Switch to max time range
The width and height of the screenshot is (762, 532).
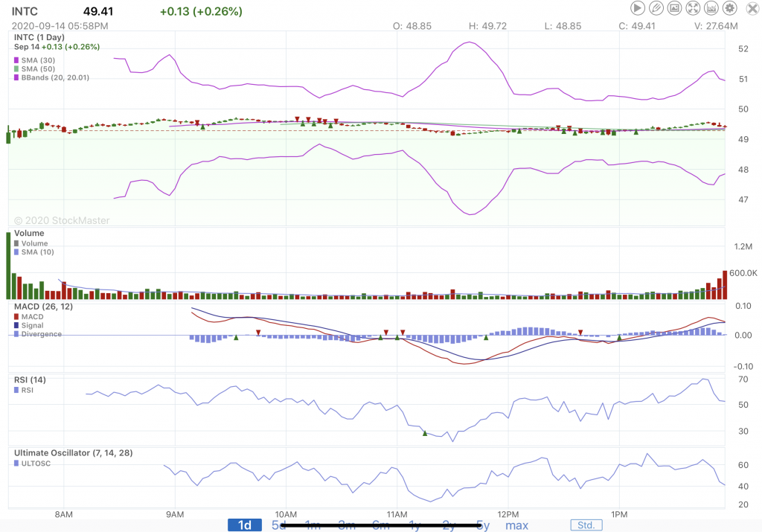pos(516,525)
